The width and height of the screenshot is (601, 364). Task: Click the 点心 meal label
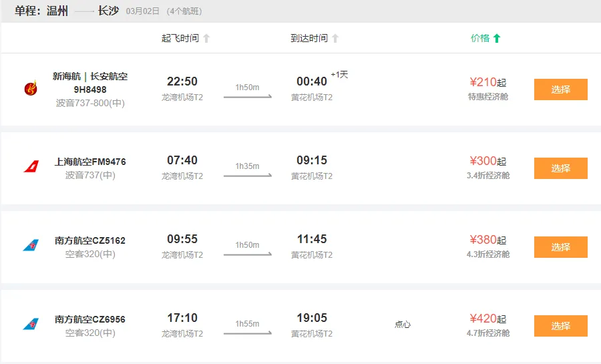click(x=403, y=325)
